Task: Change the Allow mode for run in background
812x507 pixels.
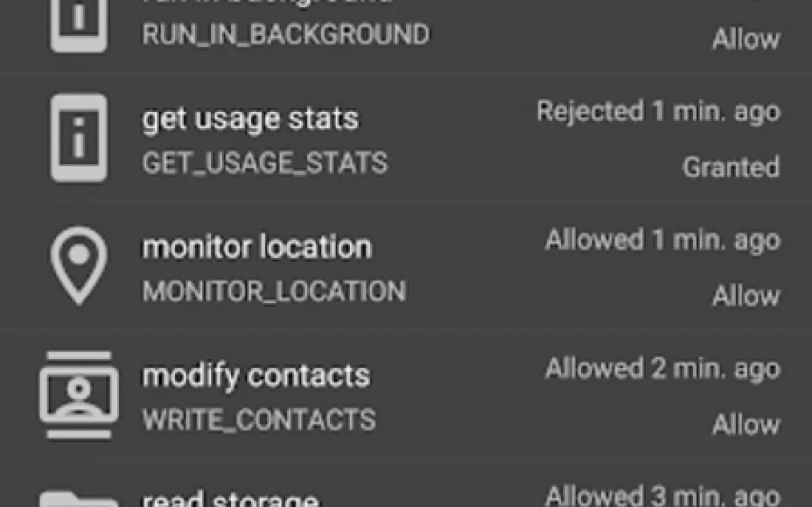Action: (745, 38)
